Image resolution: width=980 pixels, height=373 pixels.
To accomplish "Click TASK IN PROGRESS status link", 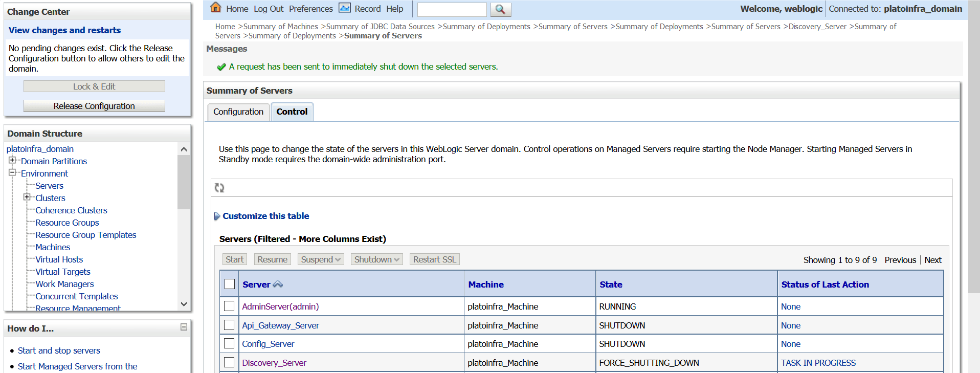I will [818, 363].
